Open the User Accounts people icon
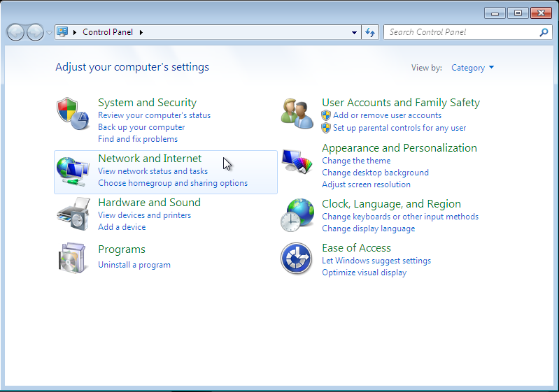Screen dimensions: 559x392 pyautogui.click(x=297, y=114)
